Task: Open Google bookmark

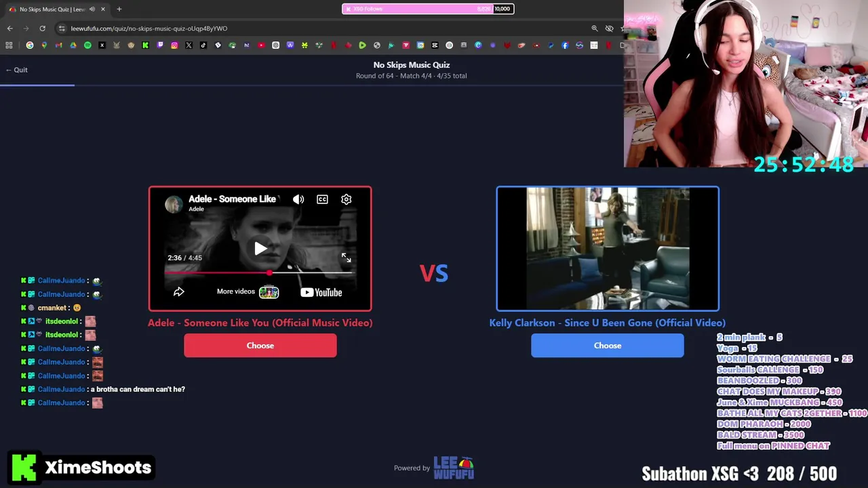Action: coord(30,45)
